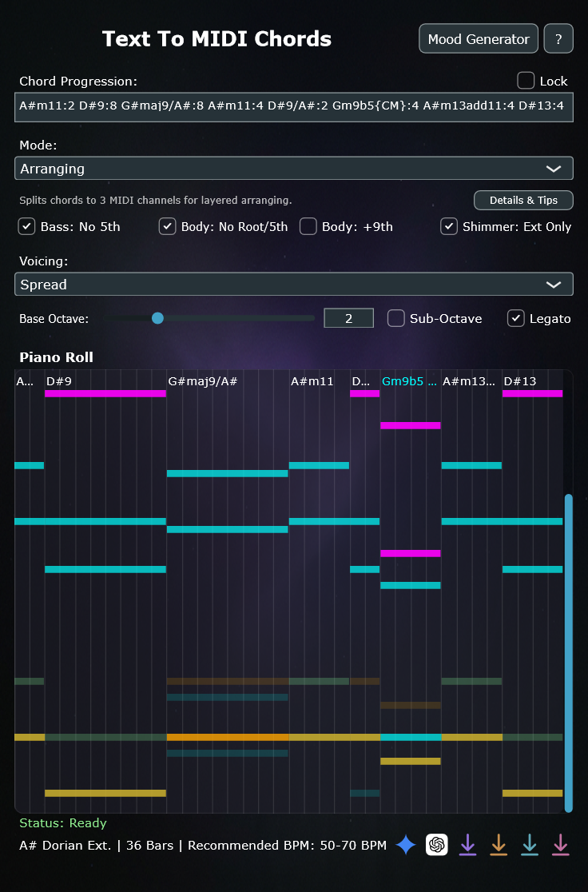Click the orange bass note under G#maj9/A#
Viewport: 588px width, 892px height.
coord(228,737)
